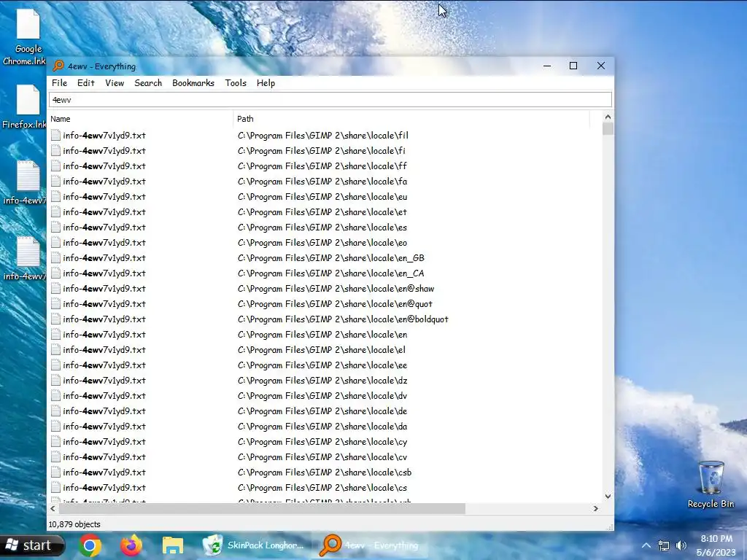Click the vertical scrollbar up arrow
This screenshot has width=747, height=560.
pyautogui.click(x=608, y=117)
